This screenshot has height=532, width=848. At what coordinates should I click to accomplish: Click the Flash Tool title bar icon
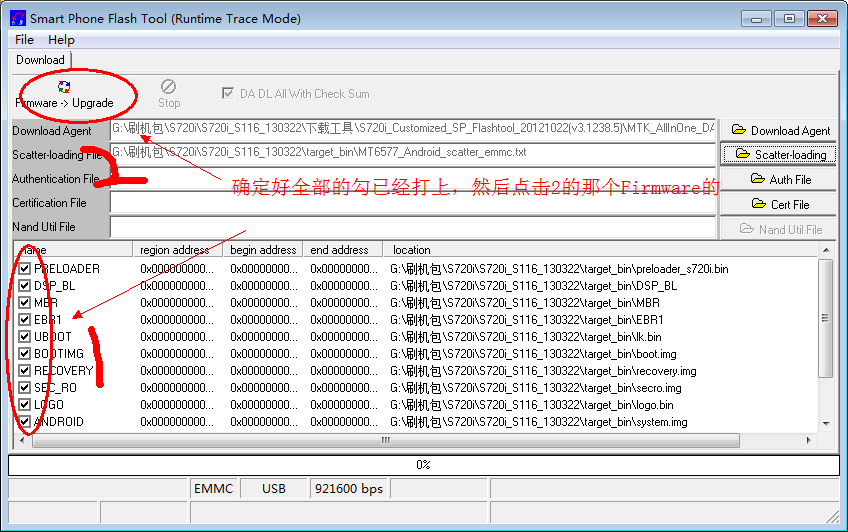[x=18, y=18]
